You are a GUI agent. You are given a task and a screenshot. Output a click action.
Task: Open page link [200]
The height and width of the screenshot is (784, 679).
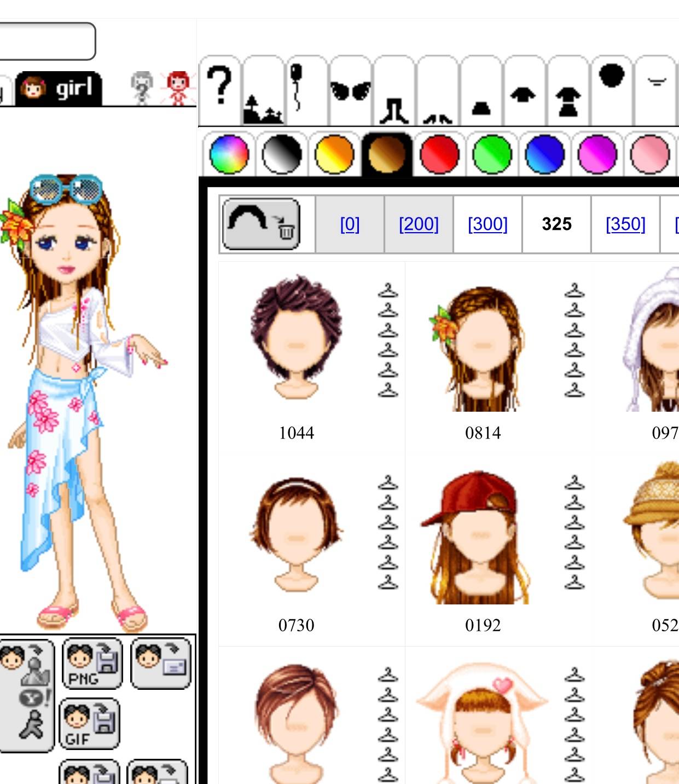419,224
